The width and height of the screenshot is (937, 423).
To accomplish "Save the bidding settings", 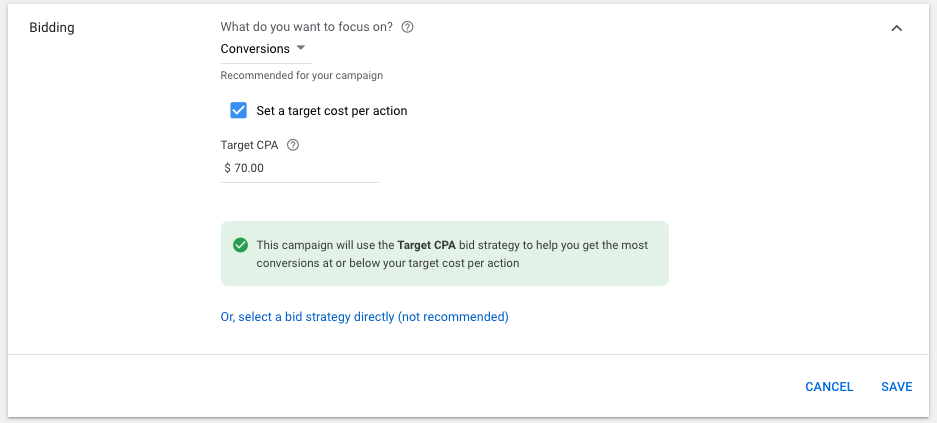I will coord(896,387).
